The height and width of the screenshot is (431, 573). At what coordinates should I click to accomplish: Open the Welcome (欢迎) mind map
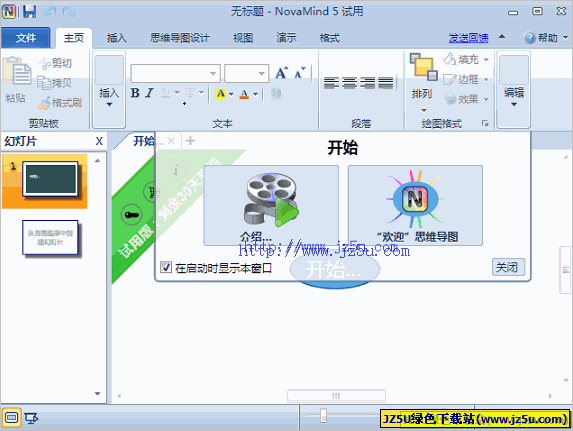(x=415, y=205)
